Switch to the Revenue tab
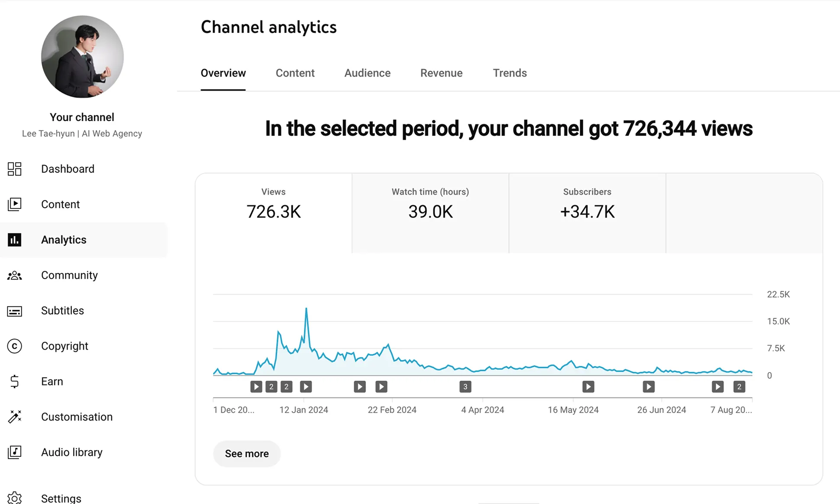This screenshot has width=840, height=504. point(441,73)
